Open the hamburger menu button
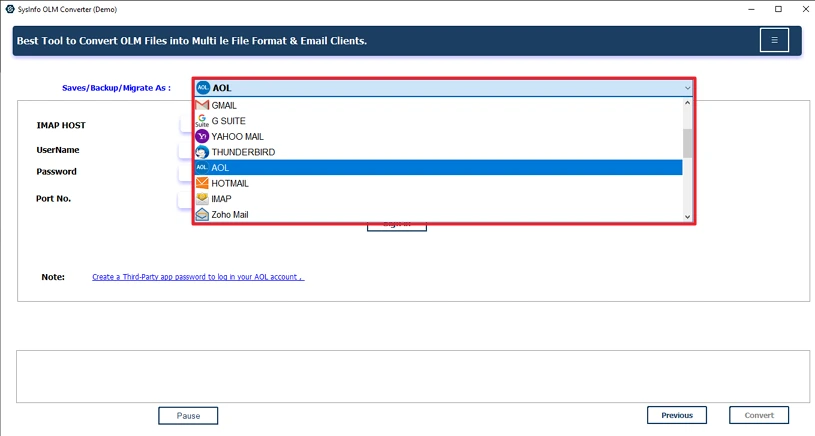815x436 pixels. click(x=774, y=40)
